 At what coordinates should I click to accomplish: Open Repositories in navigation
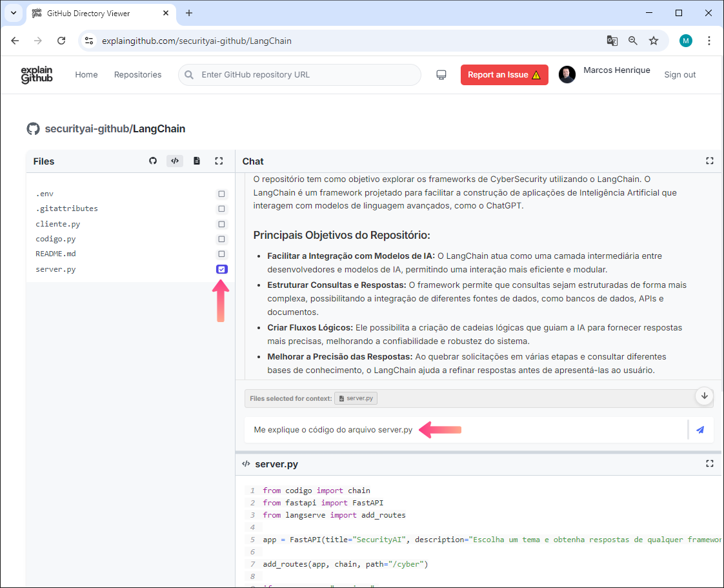(x=137, y=75)
